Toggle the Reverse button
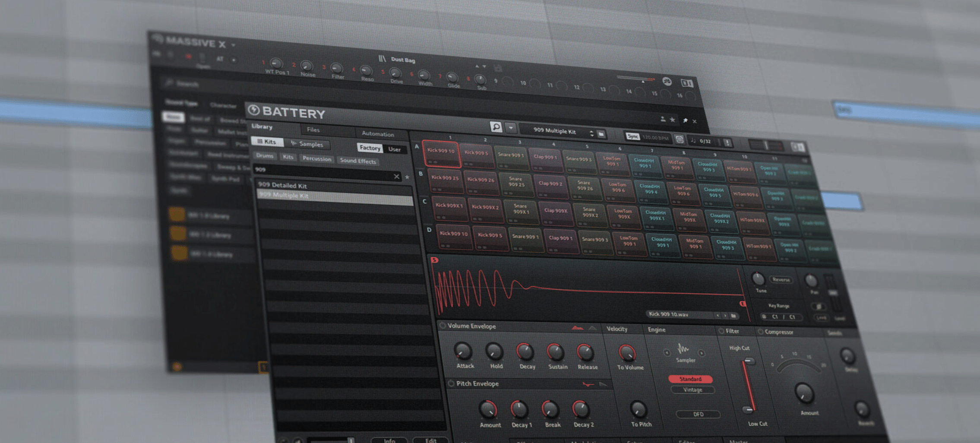 point(781,280)
